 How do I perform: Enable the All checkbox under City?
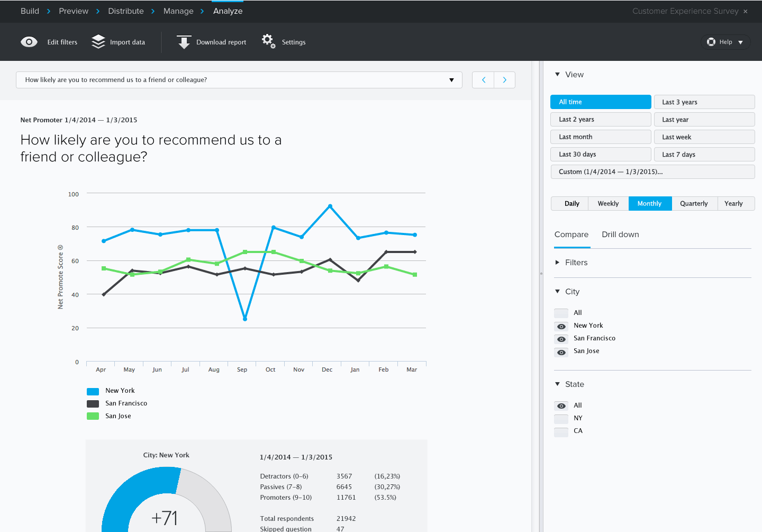point(561,313)
